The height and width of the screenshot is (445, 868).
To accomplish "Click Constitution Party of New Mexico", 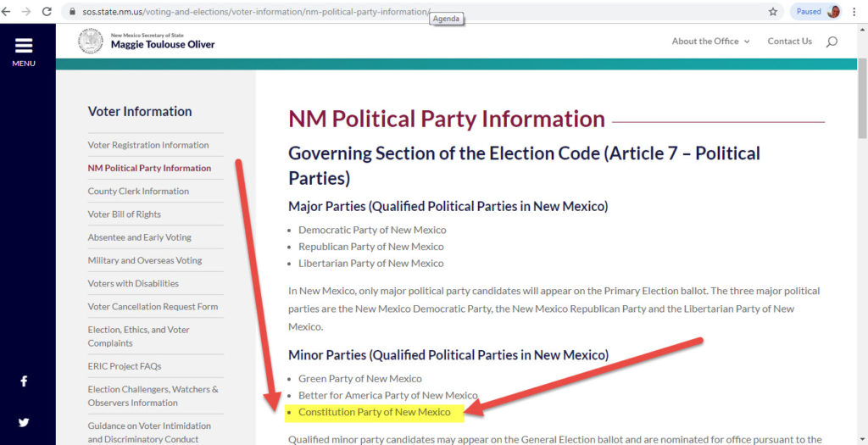I will point(374,412).
